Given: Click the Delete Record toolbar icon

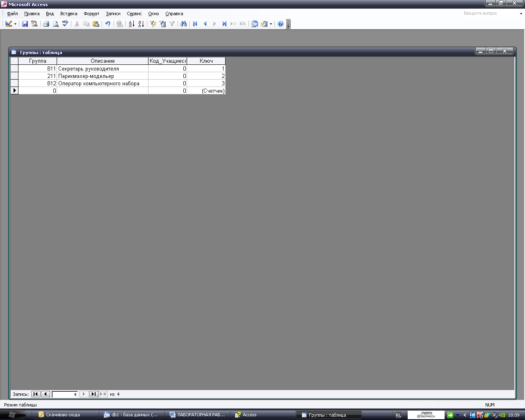Looking at the screenshot, I should tap(243, 24).
